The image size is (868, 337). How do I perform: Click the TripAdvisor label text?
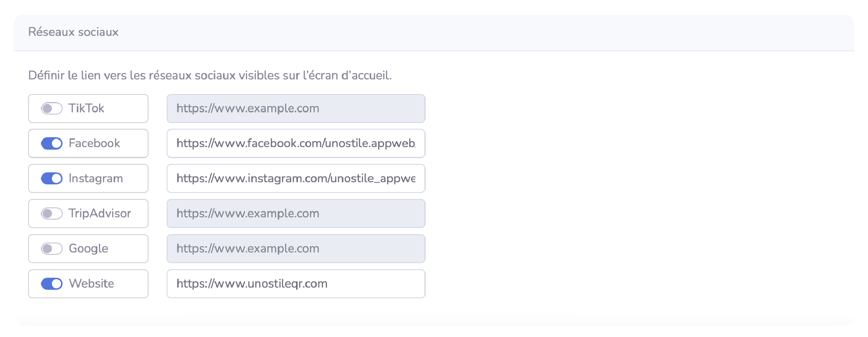100,214
